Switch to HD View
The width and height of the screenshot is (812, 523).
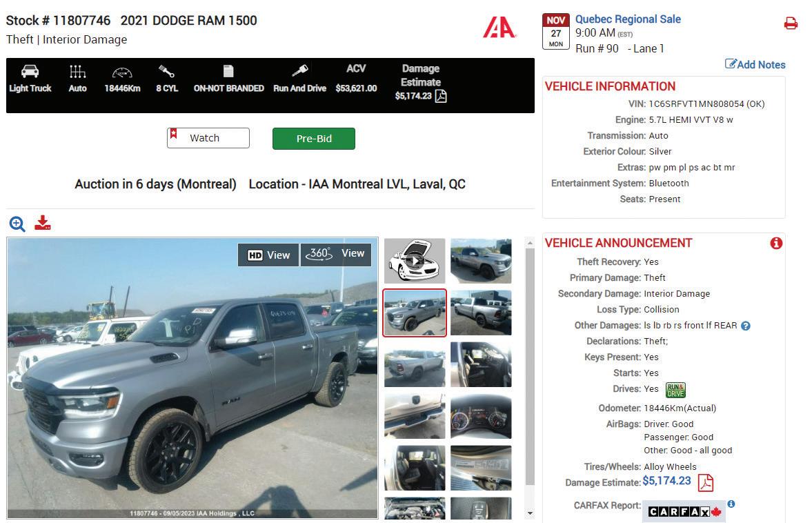click(x=268, y=255)
